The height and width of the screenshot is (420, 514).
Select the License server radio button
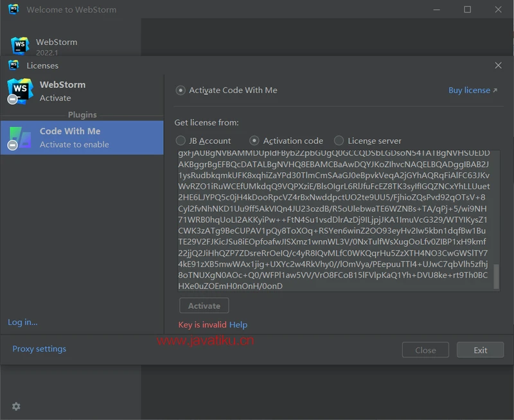[x=339, y=141]
